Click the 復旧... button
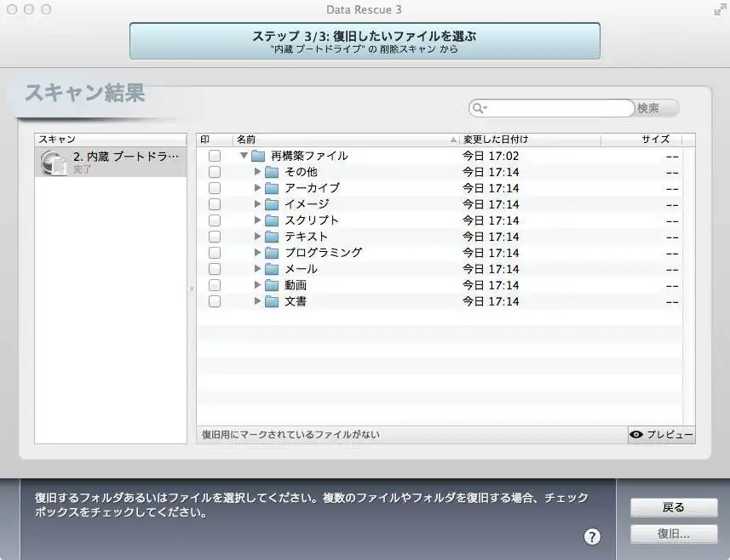Screen dimensions: 730x560 coord(673,534)
